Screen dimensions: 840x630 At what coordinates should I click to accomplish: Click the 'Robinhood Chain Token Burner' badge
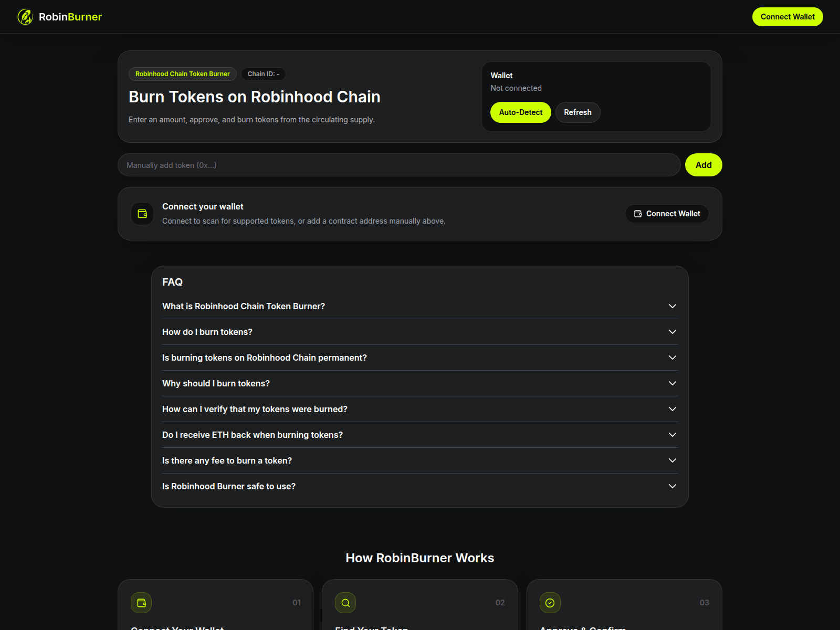pos(183,74)
